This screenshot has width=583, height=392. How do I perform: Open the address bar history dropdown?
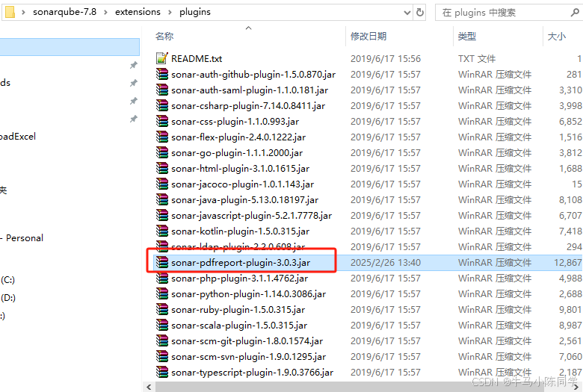click(407, 13)
